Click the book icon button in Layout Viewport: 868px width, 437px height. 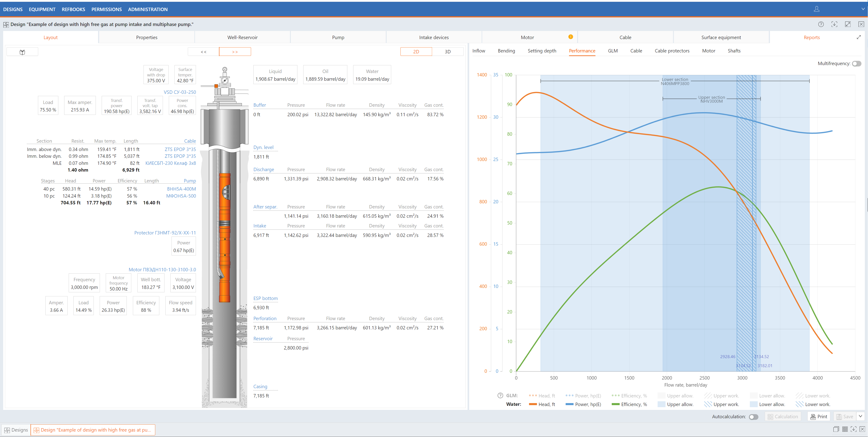click(22, 52)
